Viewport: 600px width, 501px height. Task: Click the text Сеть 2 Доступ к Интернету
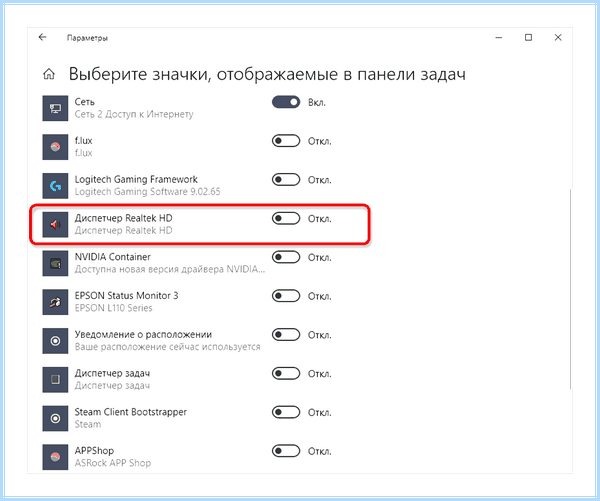[x=134, y=114]
